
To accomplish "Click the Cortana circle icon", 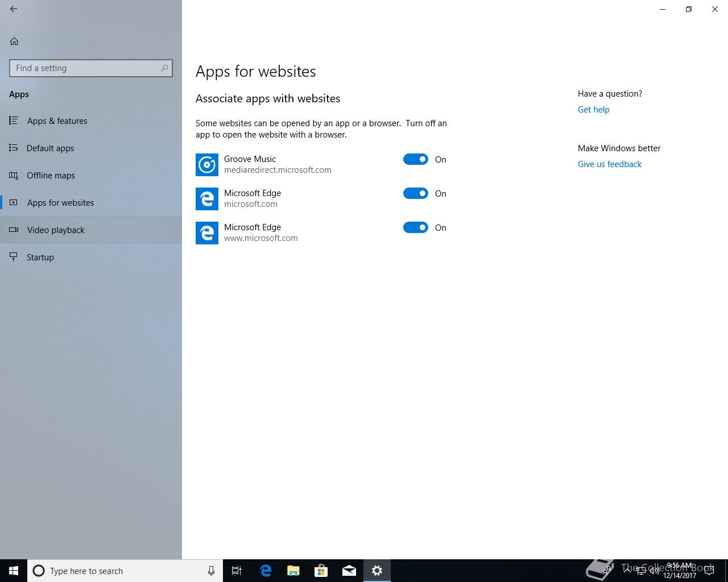I will [39, 571].
